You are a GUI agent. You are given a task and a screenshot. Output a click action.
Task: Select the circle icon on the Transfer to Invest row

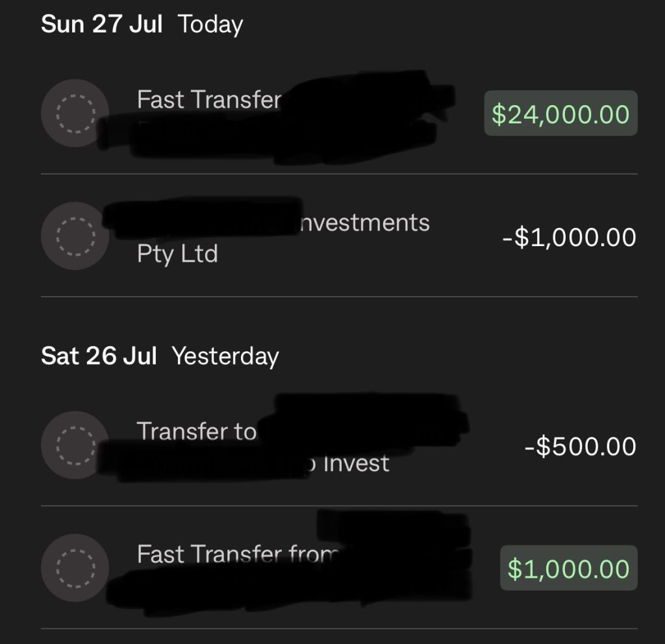coord(74,445)
